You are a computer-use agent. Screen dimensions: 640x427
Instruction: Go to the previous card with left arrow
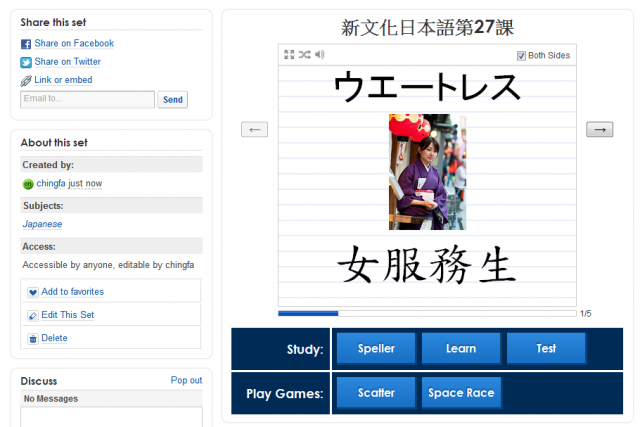pyautogui.click(x=254, y=129)
